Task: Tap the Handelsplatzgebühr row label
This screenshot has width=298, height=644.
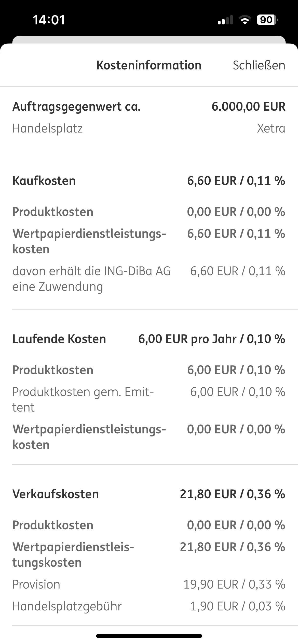Action: click(67, 606)
